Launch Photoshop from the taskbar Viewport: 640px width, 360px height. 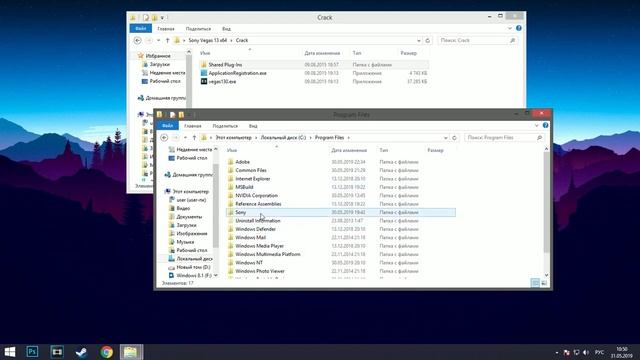(32, 352)
